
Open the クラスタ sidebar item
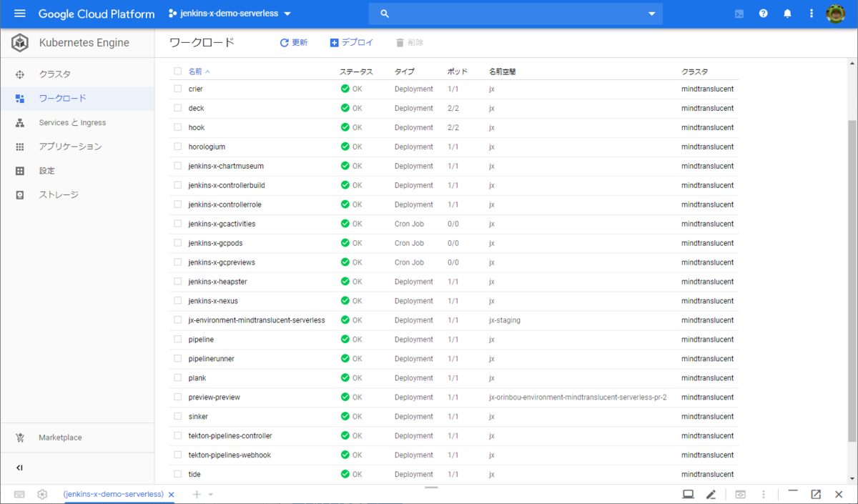click(77, 74)
